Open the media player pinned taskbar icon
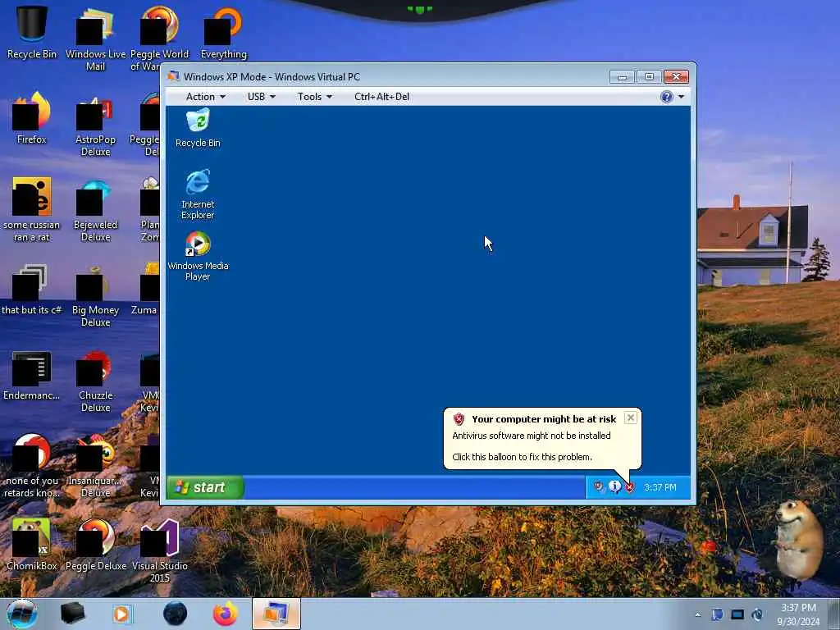The image size is (840, 630). tap(121, 614)
